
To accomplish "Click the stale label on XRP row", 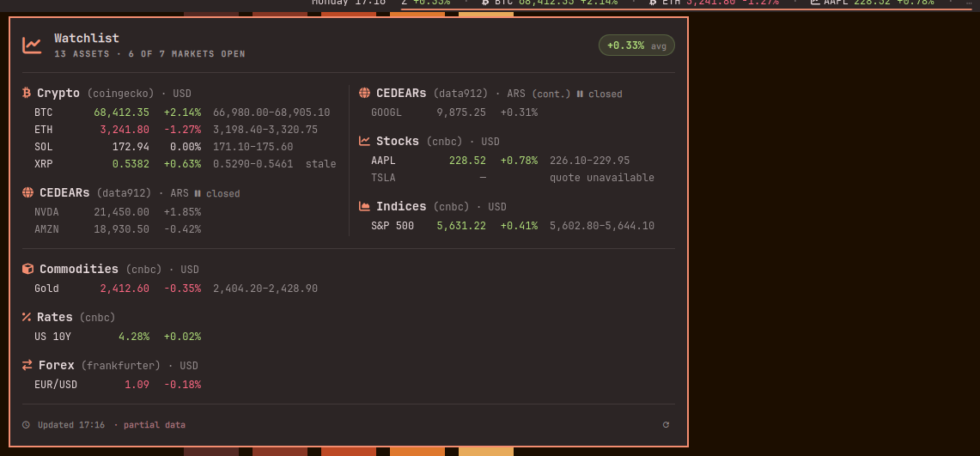I will 320,164.
